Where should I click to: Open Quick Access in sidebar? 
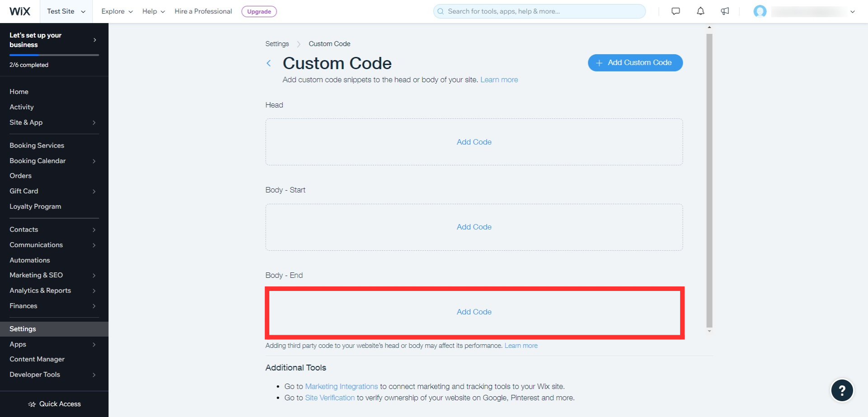pos(54,404)
